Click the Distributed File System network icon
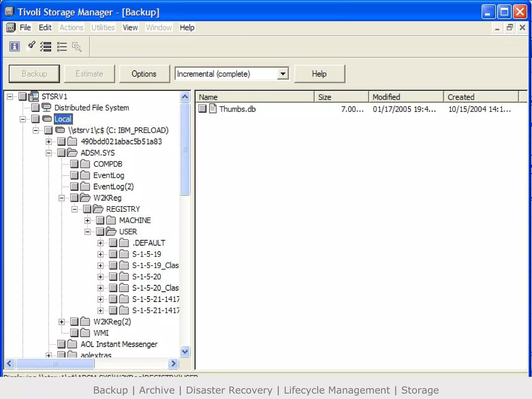Image resolution: width=532 pixels, height=399 pixels. (47, 108)
